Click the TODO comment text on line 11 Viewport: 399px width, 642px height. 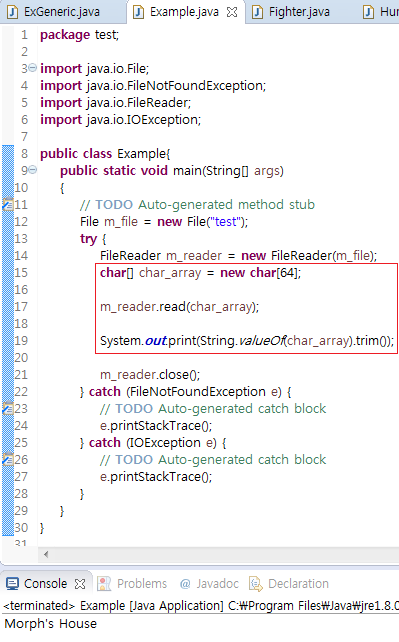coord(197,204)
